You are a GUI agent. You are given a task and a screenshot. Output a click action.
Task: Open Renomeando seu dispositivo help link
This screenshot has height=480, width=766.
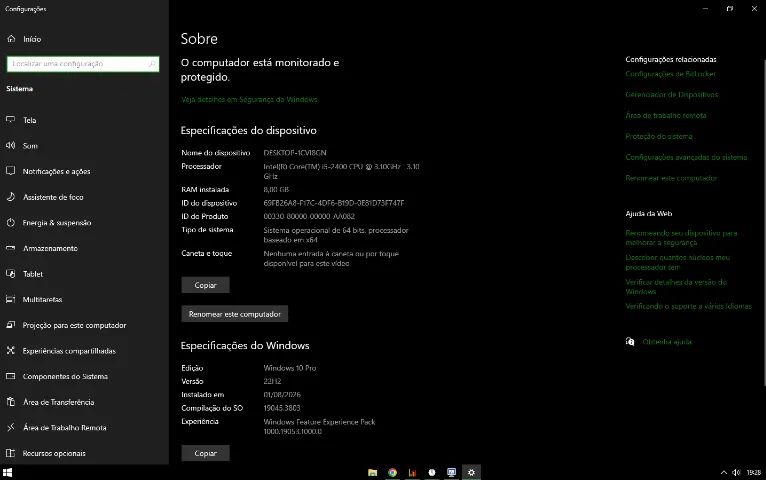coord(681,238)
